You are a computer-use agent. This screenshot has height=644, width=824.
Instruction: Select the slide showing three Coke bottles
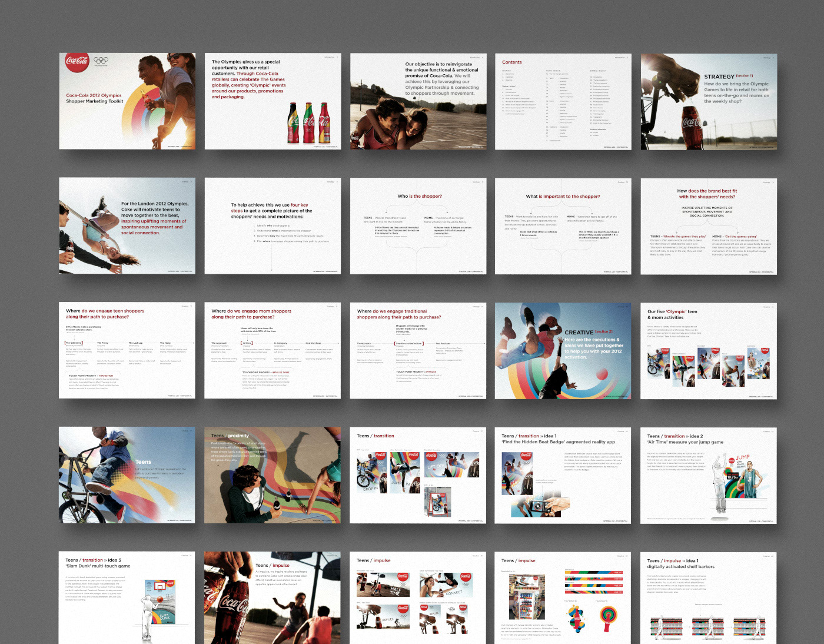pos(273,101)
